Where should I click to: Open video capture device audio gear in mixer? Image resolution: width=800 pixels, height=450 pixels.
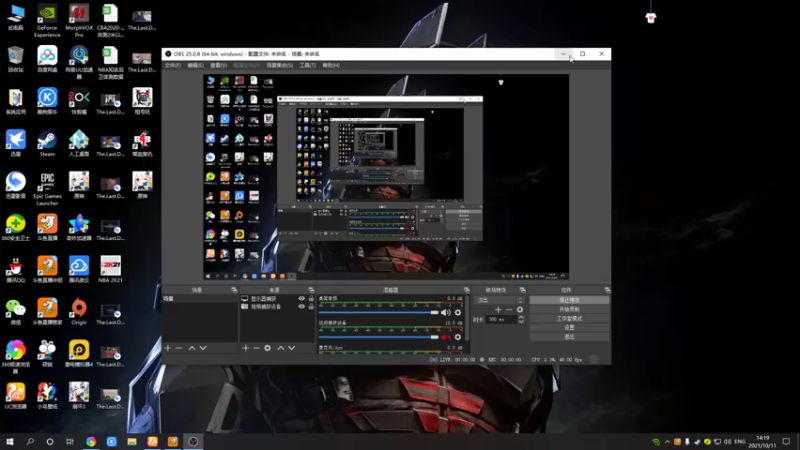(x=458, y=337)
